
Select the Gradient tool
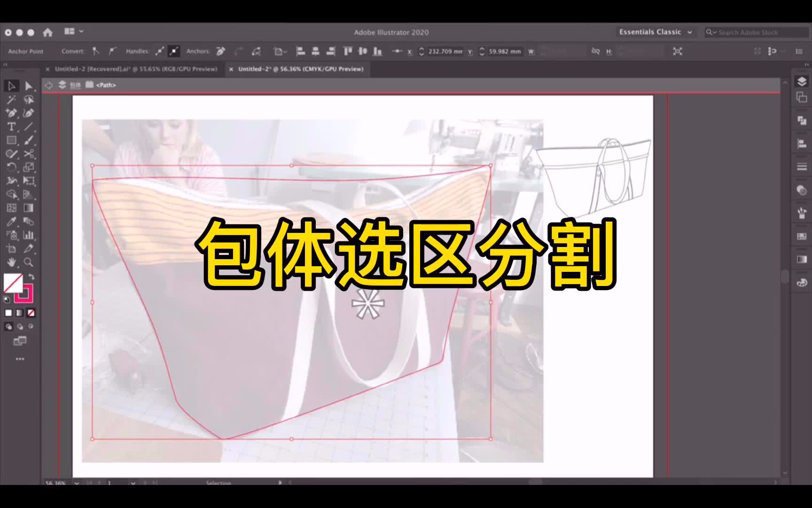point(29,208)
